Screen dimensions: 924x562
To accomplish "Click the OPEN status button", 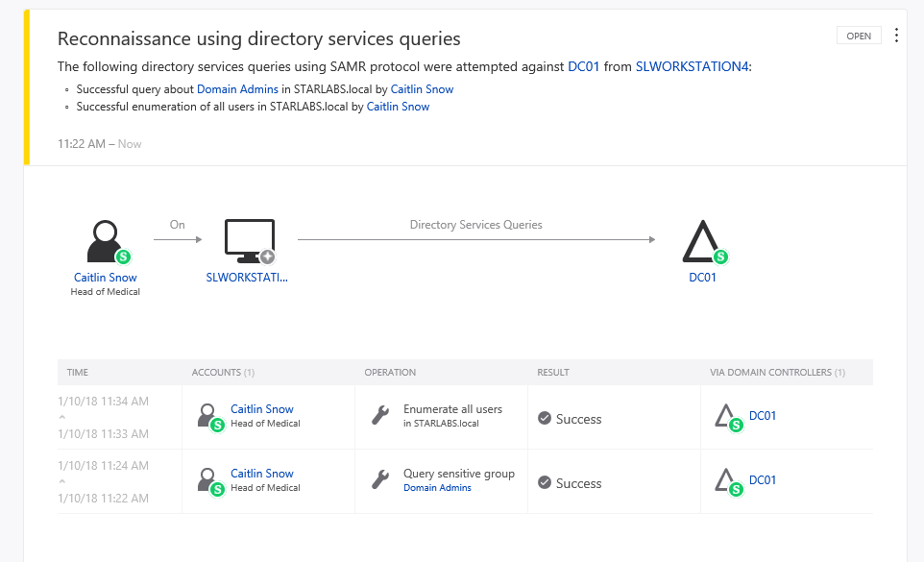I will (859, 36).
